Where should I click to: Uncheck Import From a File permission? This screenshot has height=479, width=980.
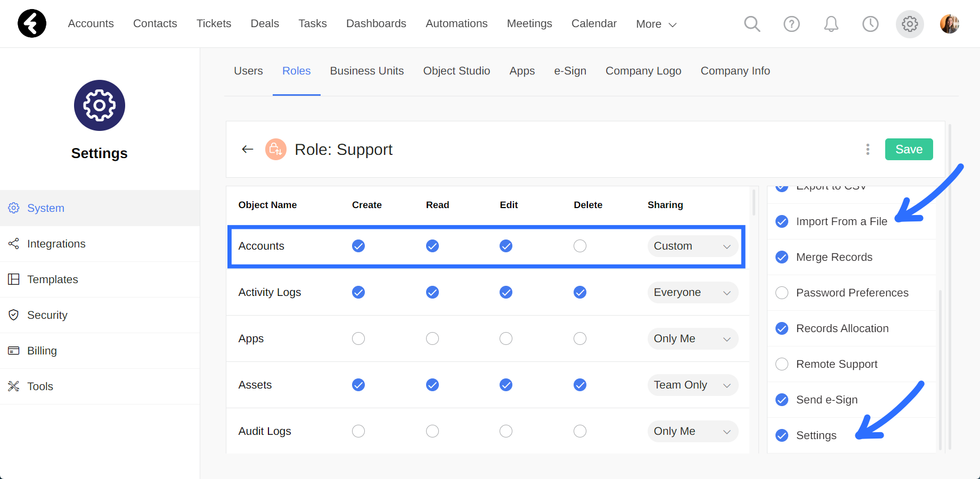pos(782,221)
